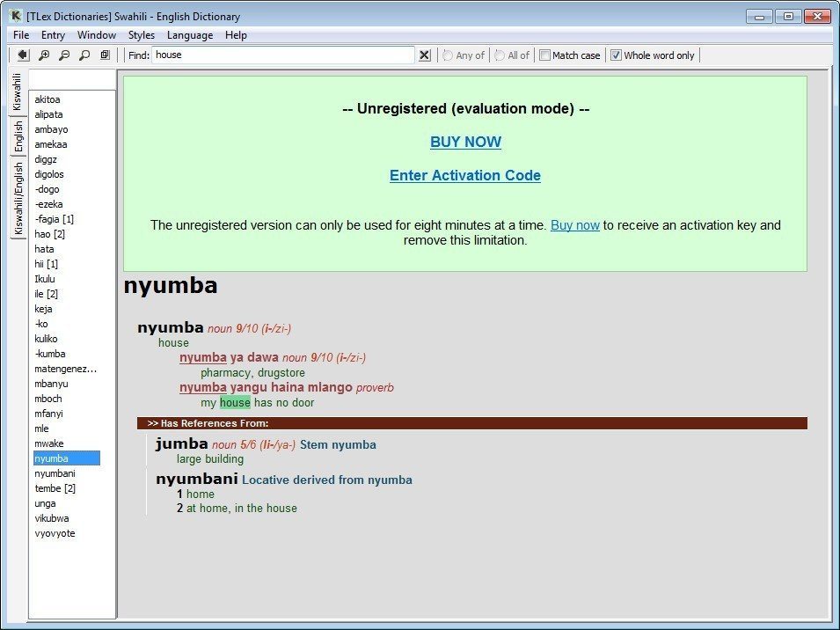
Task: Click the BUY NOW link
Action: coord(465,142)
